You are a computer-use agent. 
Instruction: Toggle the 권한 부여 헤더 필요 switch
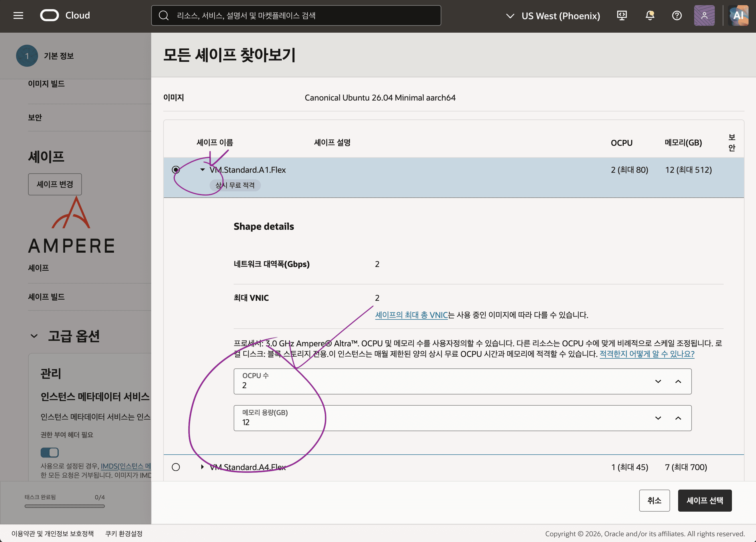click(50, 452)
